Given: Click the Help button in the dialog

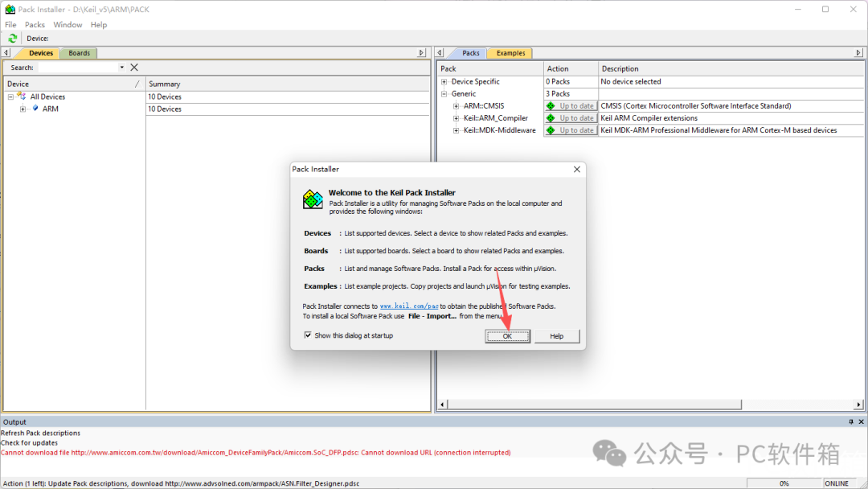Looking at the screenshot, I should pyautogui.click(x=557, y=336).
